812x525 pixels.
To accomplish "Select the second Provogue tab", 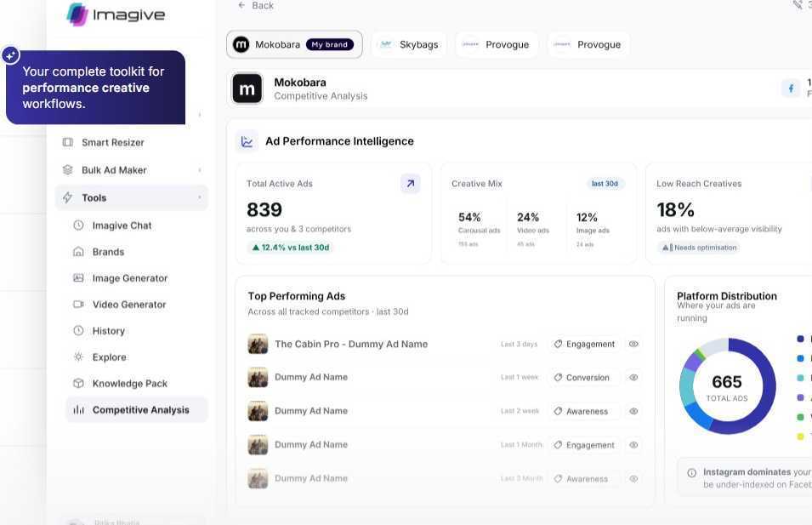I will [588, 44].
